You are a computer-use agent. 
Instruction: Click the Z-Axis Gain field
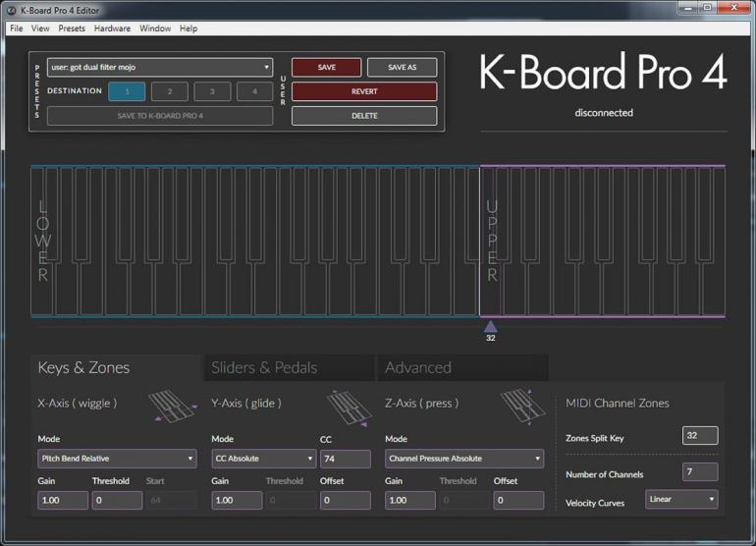410,500
